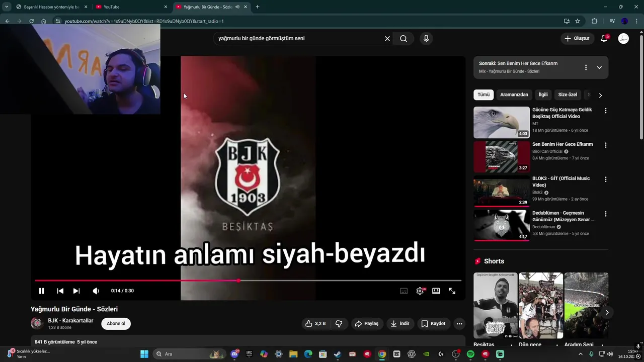Open Gücüne Güç Katmaya Geldik thumbnail
644x362 pixels.
click(x=502, y=122)
